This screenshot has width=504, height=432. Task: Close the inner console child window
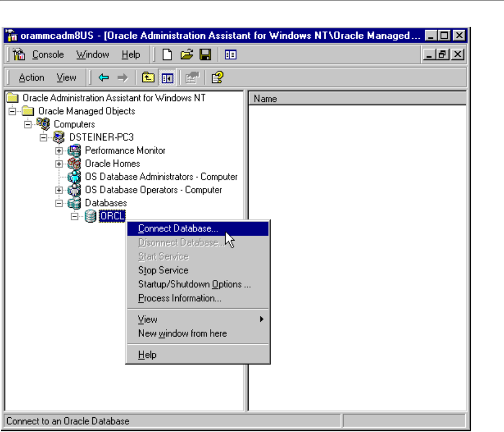point(458,55)
